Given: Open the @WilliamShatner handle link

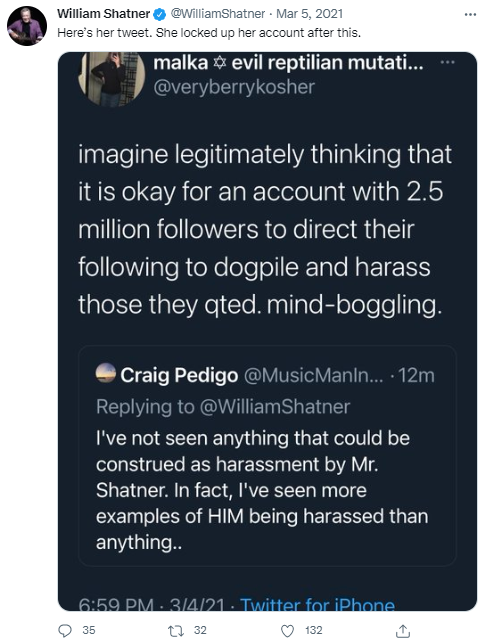Looking at the screenshot, I should [x=218, y=14].
